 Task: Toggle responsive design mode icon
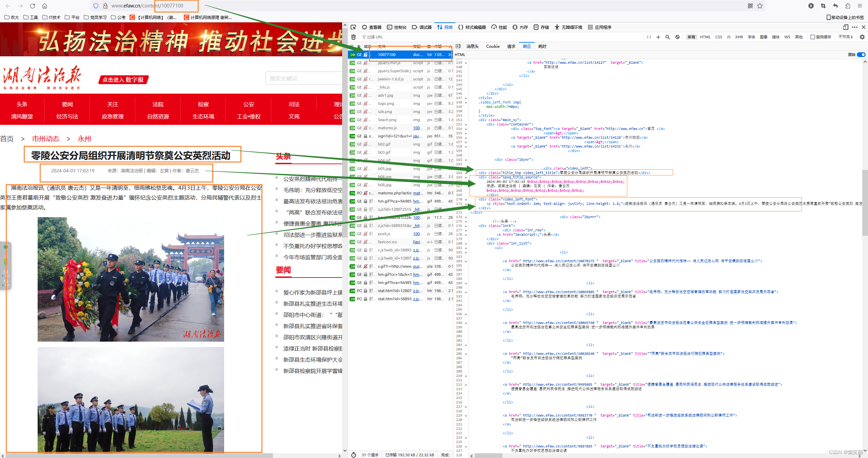click(x=846, y=27)
